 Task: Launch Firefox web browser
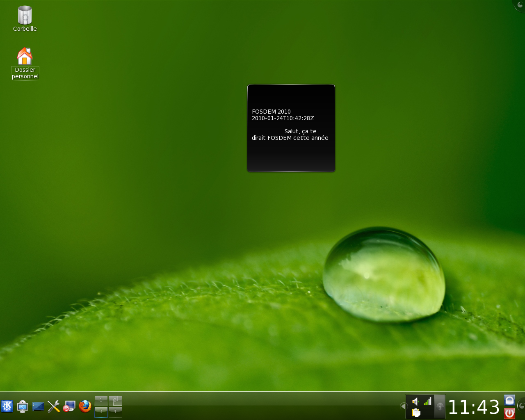[x=85, y=406]
